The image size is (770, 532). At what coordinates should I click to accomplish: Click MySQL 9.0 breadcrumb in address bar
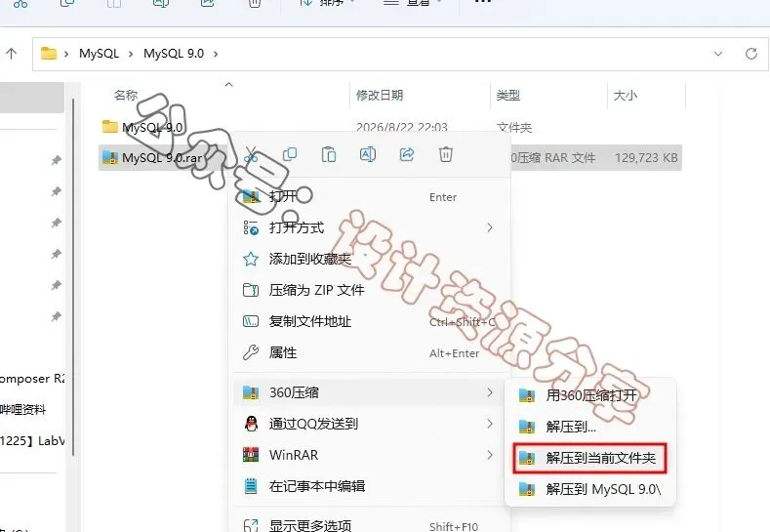click(x=174, y=54)
